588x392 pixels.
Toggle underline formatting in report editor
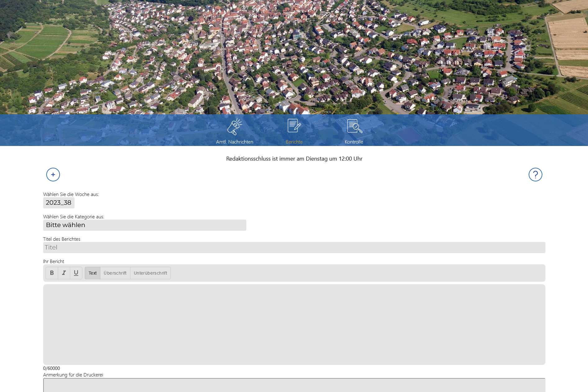tap(76, 273)
